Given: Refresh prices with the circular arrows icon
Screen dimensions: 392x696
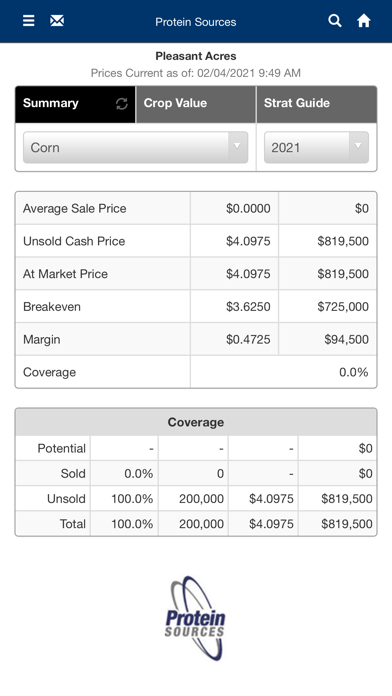Looking at the screenshot, I should click(x=122, y=103).
